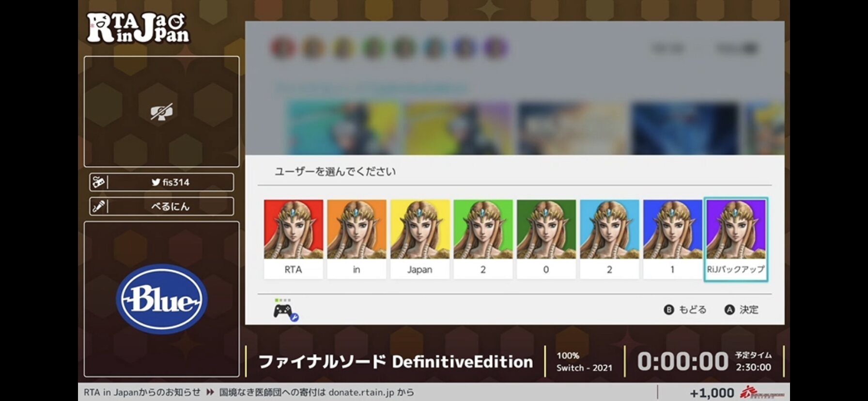Screen dimensions: 868x401
Task: Click the 0:00:00 run timer
Action: point(682,361)
